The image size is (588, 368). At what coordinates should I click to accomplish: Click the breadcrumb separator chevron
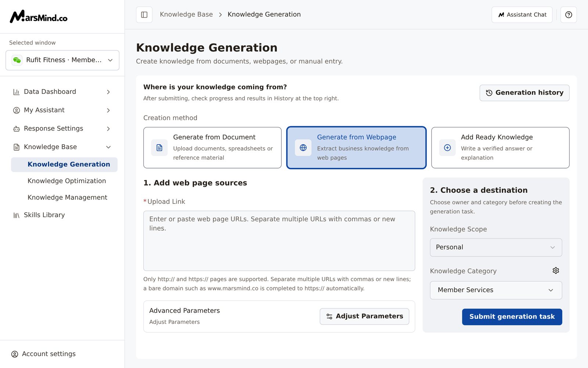tap(220, 15)
